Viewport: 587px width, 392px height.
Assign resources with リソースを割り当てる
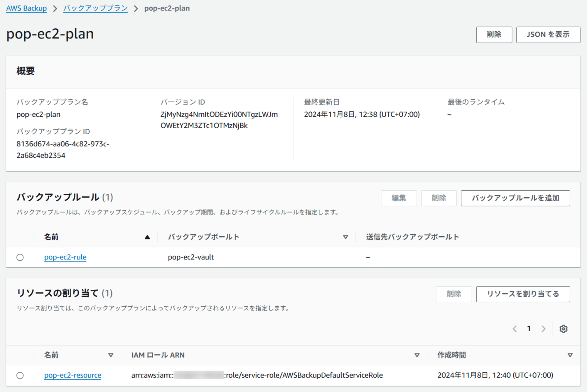tap(523, 294)
